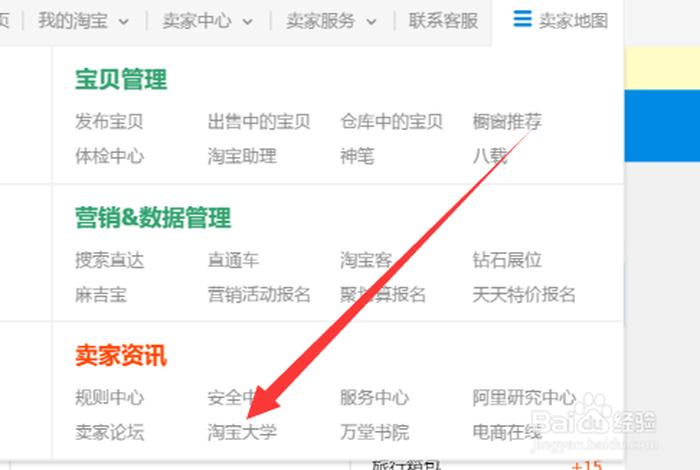The image size is (700, 470).
Task: Open 仓库中的宝贝 link
Action: pos(392,121)
